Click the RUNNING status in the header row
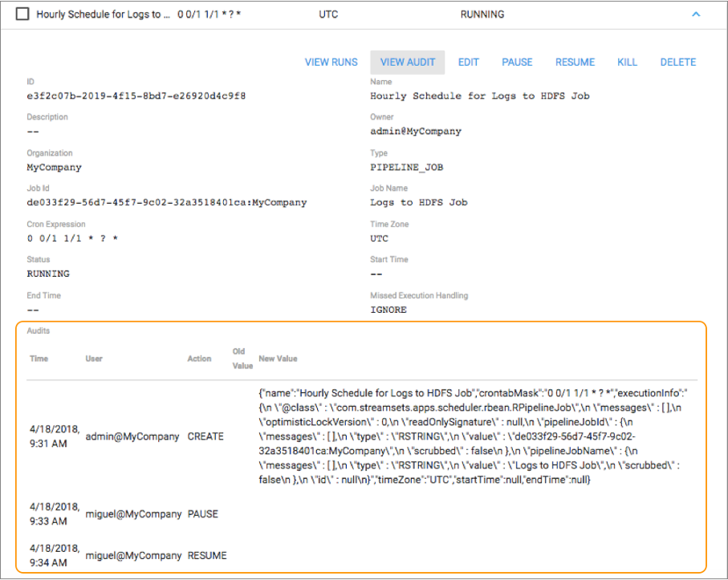The image size is (728, 580). click(x=482, y=14)
